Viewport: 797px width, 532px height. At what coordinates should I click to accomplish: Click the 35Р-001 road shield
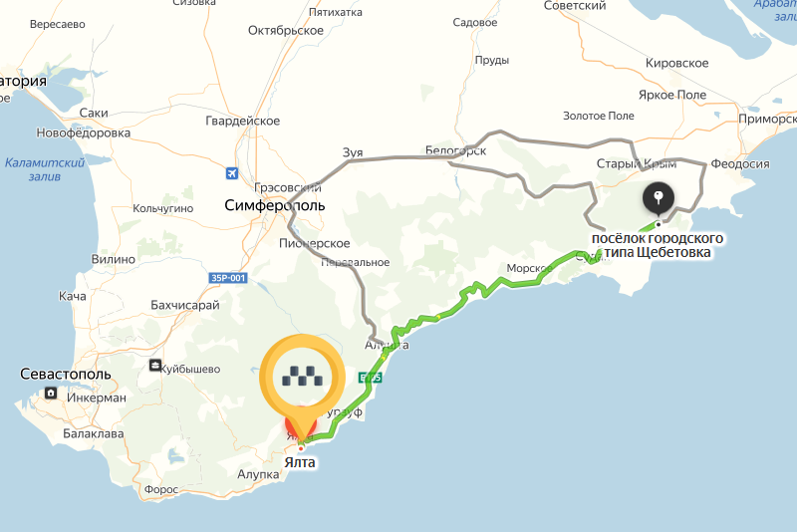(x=228, y=278)
